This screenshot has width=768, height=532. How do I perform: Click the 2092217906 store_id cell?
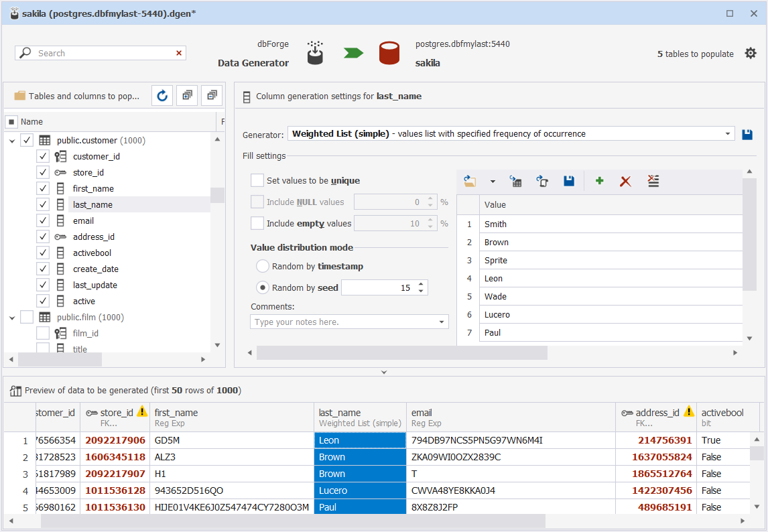[115, 440]
